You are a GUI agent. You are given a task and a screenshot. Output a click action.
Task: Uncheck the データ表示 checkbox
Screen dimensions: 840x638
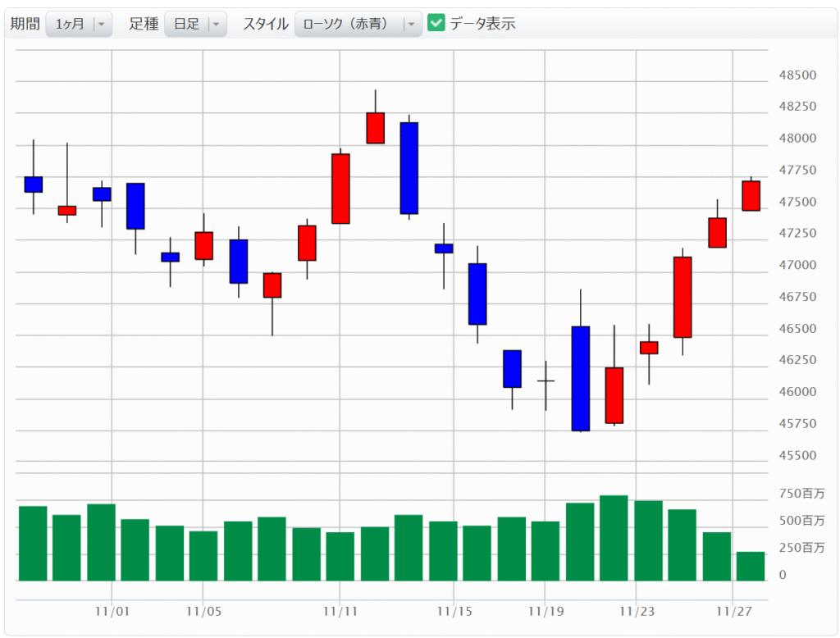click(x=436, y=23)
